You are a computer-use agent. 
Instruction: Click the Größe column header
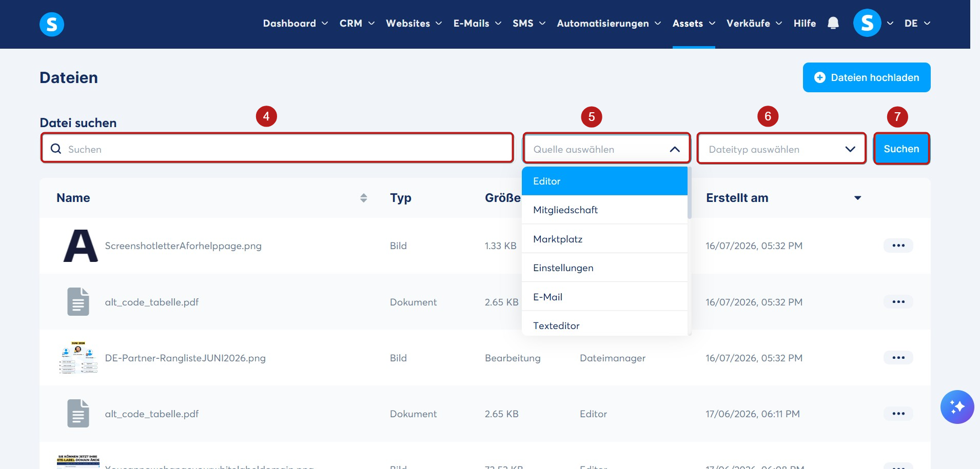503,198
